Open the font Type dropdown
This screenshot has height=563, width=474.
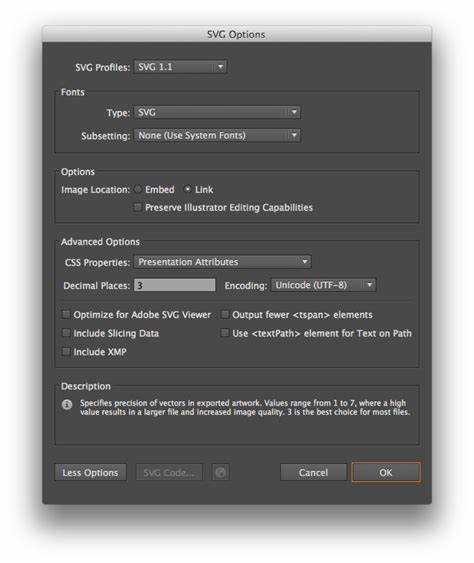tap(217, 112)
